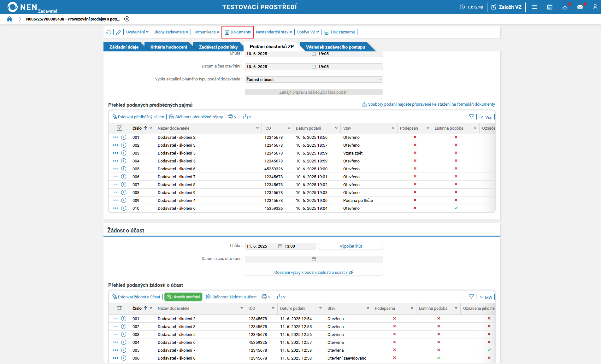Screen dimensions: 601x364
Task: Open messages envelope icon
Action: (x=580, y=7)
